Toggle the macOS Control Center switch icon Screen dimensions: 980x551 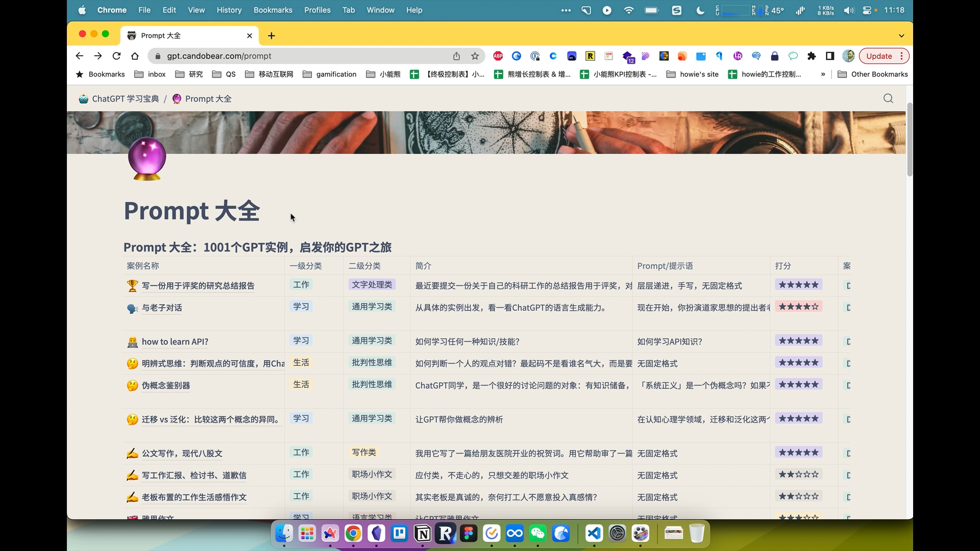point(867,10)
